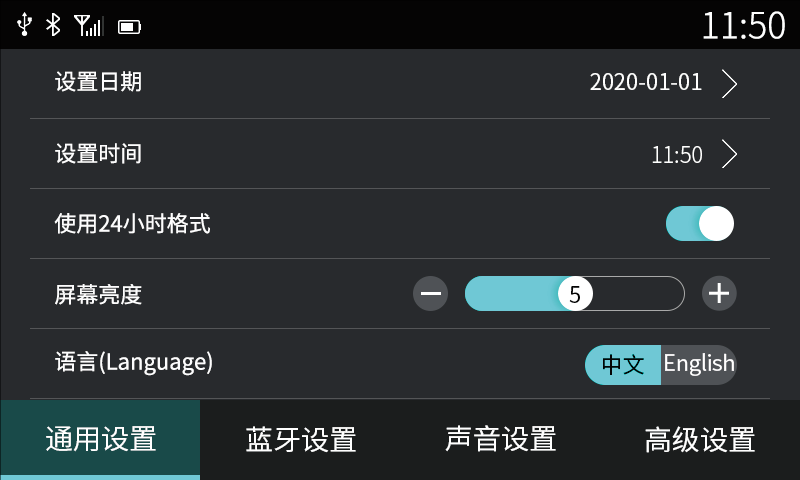Screen dimensions: 800x480
Task: Decrease screen brightness with minus button
Action: [431, 294]
